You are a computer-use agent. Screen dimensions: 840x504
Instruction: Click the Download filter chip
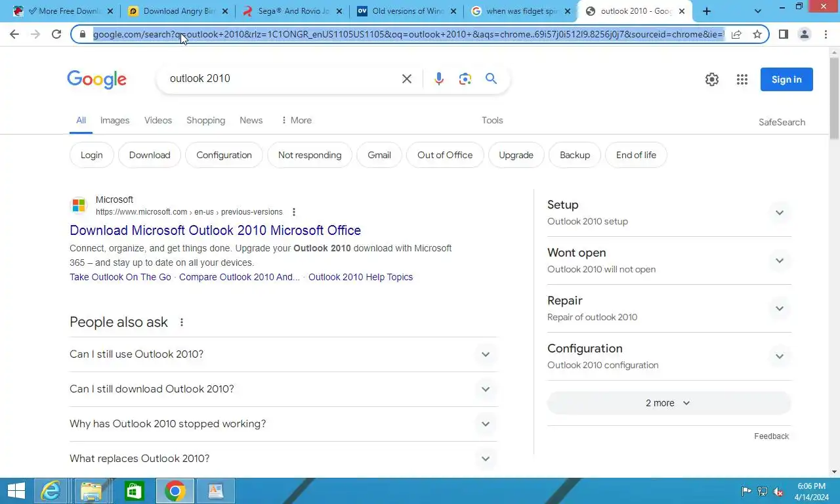coord(150,155)
